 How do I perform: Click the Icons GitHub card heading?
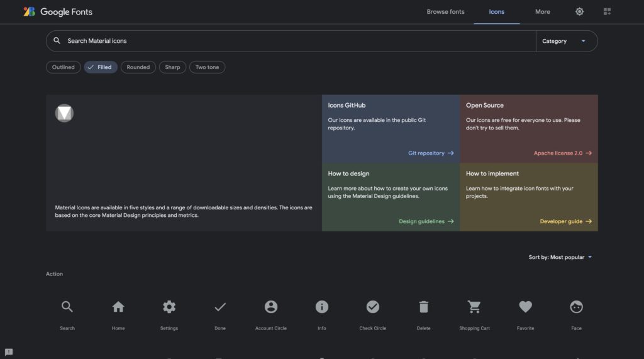pyautogui.click(x=347, y=105)
